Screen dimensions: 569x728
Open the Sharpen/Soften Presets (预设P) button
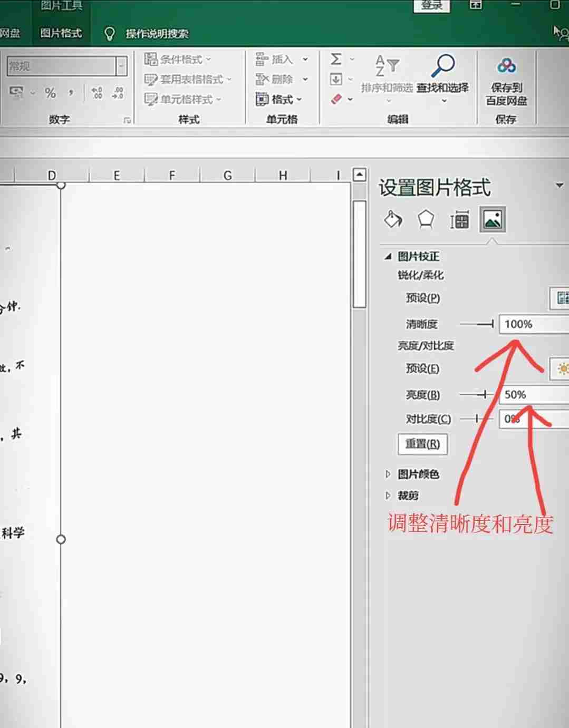pos(560,298)
